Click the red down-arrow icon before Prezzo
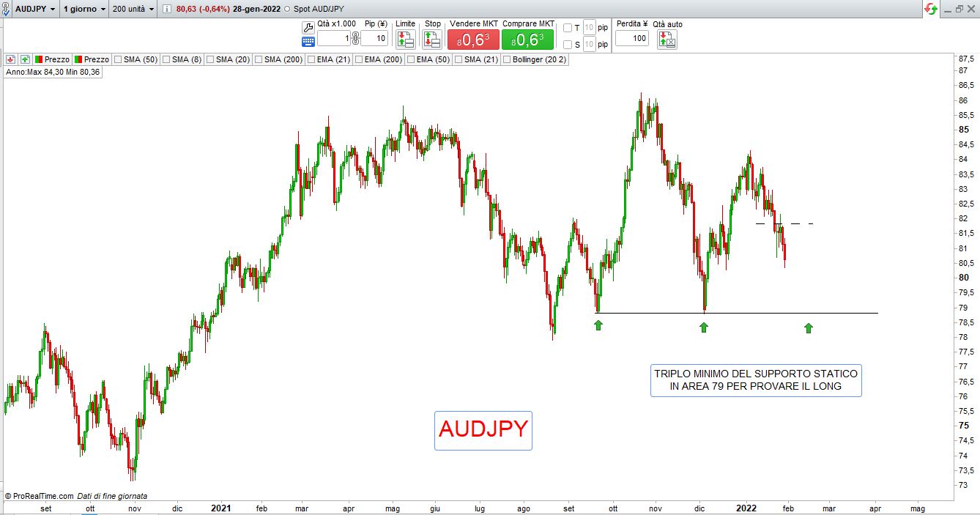980x515 pixels. tap(11, 59)
